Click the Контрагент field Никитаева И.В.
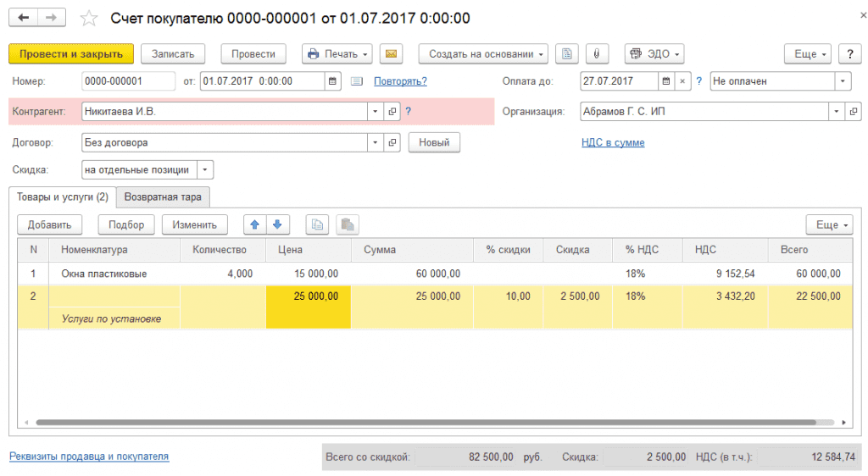 (224, 112)
